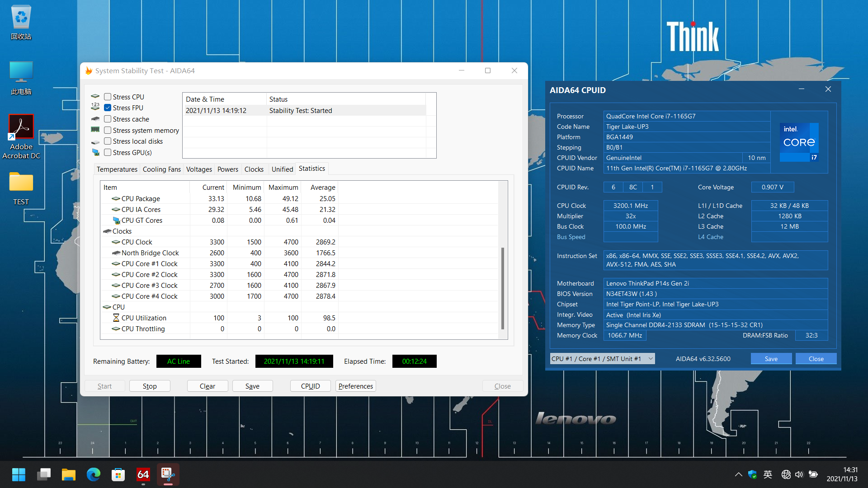The width and height of the screenshot is (868, 488).
Task: Open the taskbar clock showing 14:31
Action: pos(842,474)
